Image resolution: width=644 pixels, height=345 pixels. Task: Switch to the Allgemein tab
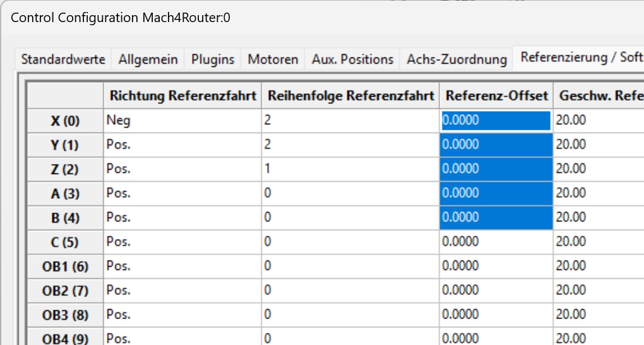(x=148, y=59)
